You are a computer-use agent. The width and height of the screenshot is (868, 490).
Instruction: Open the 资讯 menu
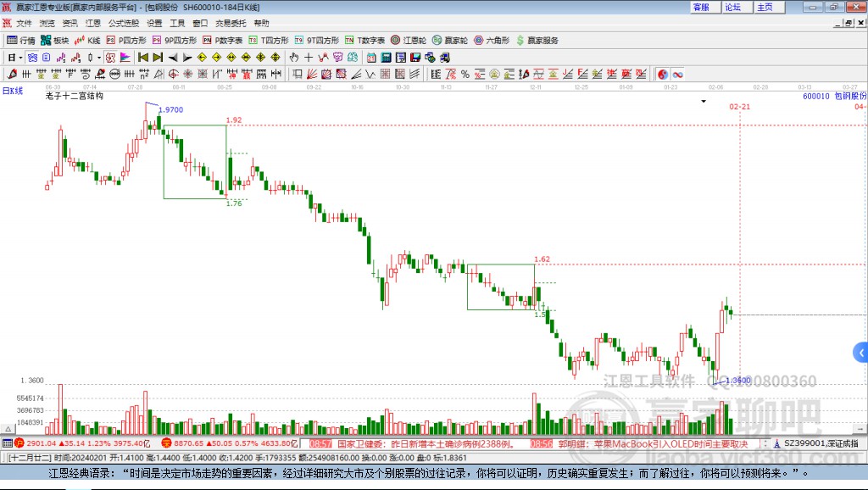pyautogui.click(x=70, y=23)
